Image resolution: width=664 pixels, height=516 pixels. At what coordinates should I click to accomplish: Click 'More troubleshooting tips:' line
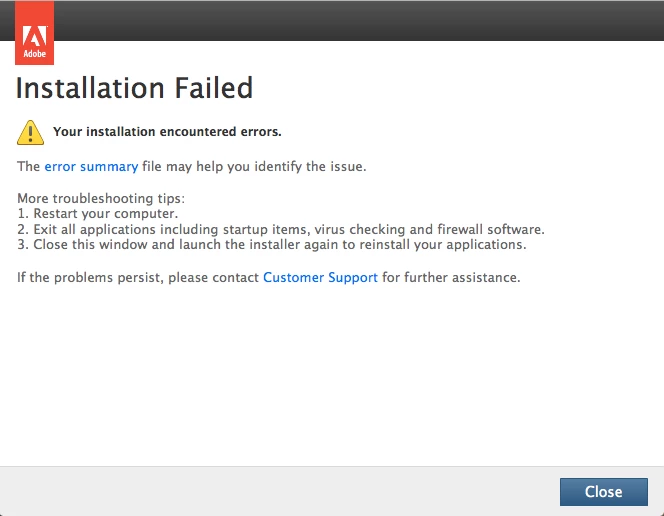click(101, 198)
